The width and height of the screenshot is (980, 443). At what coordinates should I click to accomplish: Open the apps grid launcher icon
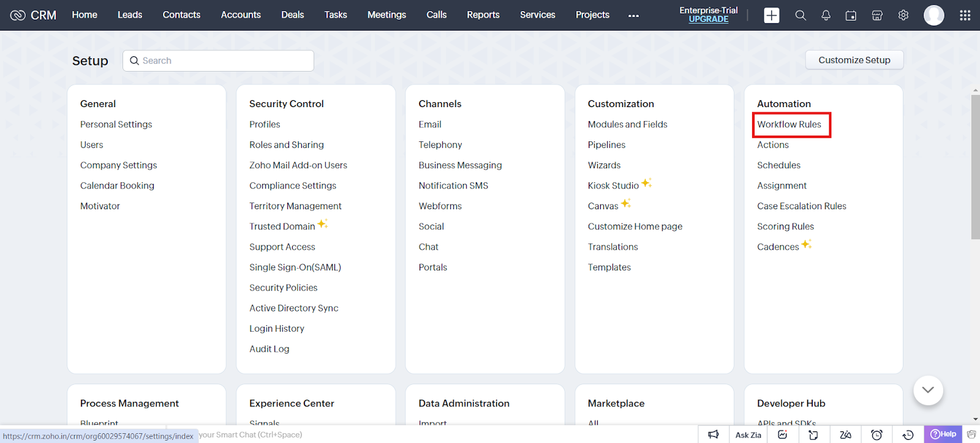point(965,15)
